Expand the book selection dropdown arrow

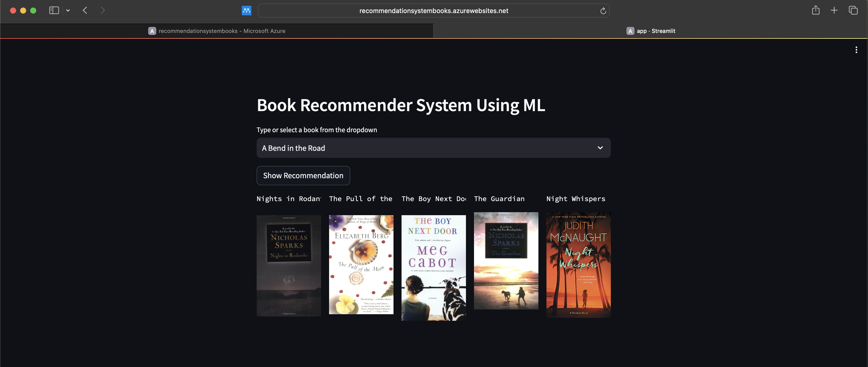(600, 148)
